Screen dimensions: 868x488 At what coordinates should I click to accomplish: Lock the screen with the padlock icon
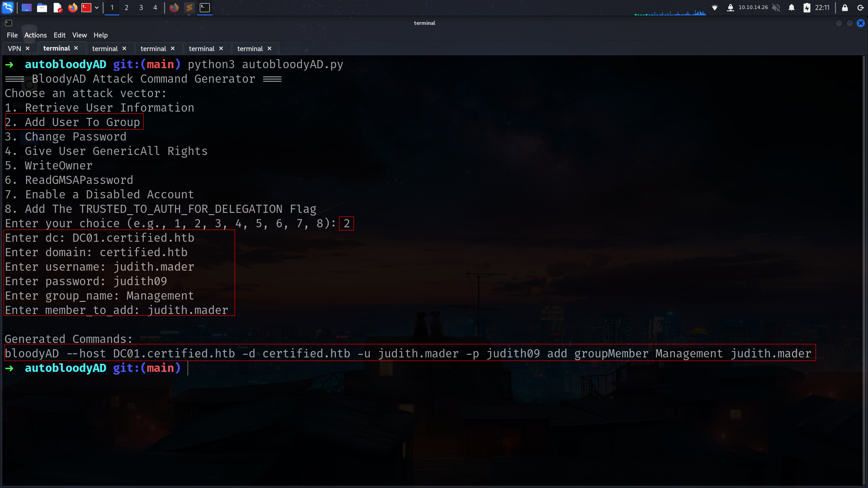pos(845,8)
